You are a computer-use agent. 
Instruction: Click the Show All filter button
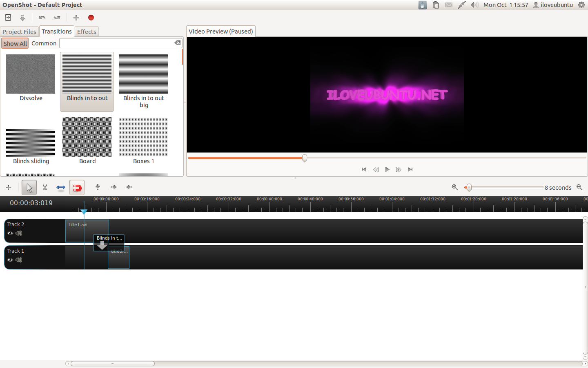15,43
